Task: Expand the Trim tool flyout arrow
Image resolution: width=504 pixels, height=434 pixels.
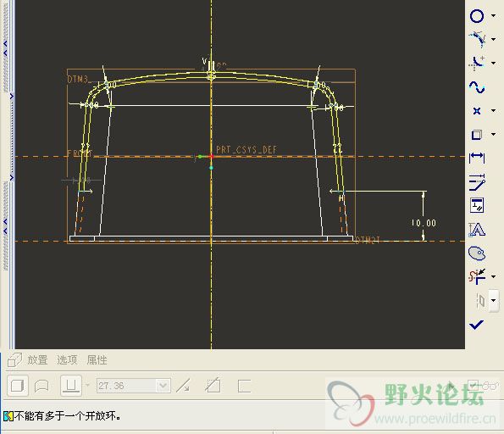Action: click(494, 276)
